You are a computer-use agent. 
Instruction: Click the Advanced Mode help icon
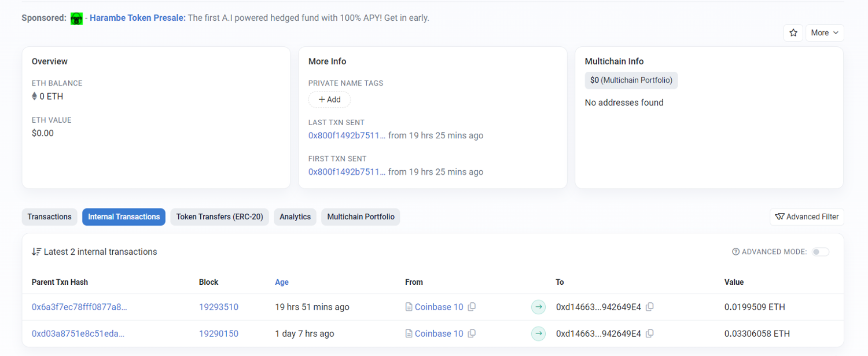point(735,252)
